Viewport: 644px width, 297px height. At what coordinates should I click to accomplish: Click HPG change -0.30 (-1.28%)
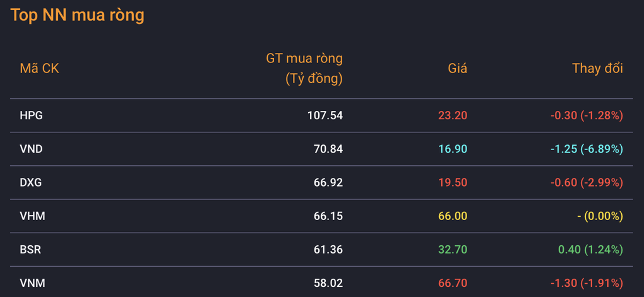coord(587,115)
